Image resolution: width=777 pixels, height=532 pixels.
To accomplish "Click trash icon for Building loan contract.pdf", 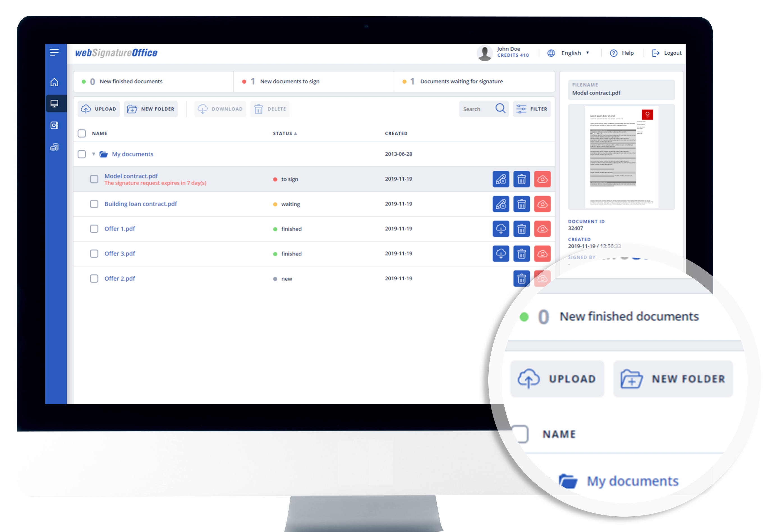I will (521, 204).
